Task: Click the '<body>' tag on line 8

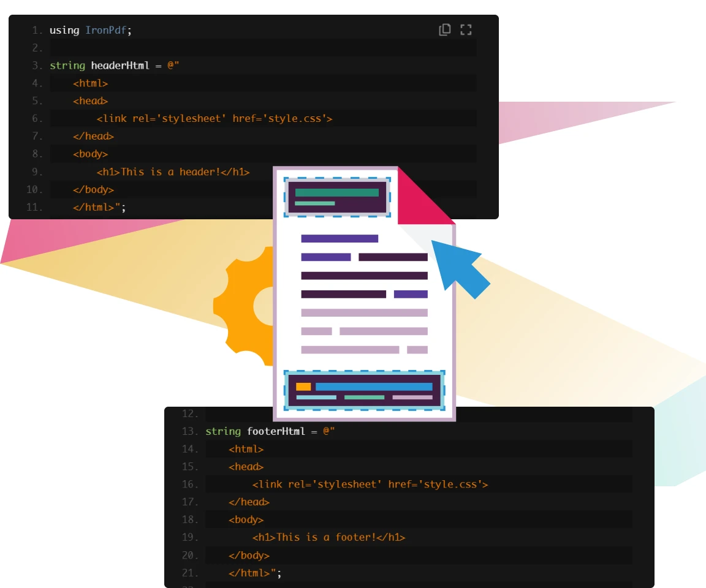Action: point(91,154)
